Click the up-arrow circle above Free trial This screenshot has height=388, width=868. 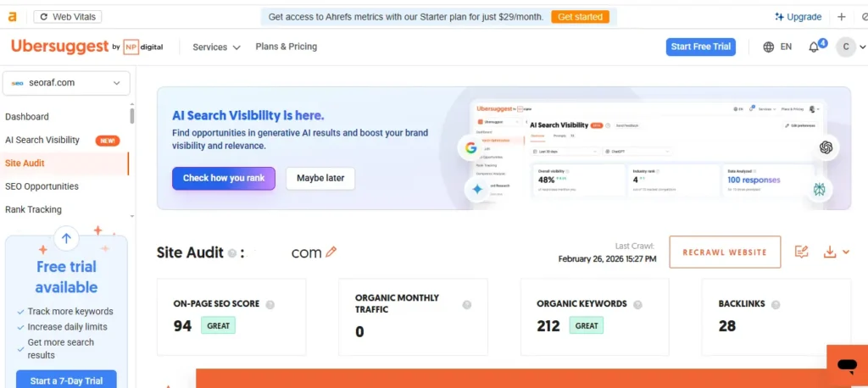[x=66, y=239]
